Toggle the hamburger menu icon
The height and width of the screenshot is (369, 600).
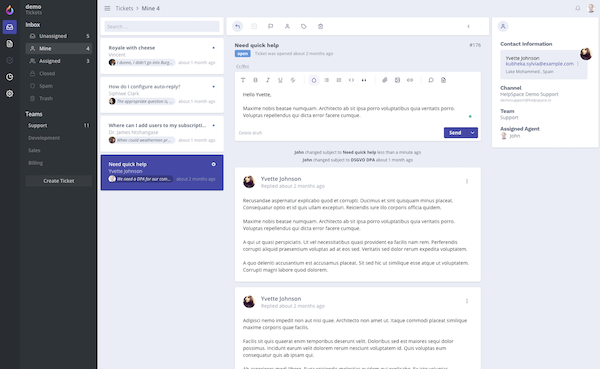tap(108, 8)
